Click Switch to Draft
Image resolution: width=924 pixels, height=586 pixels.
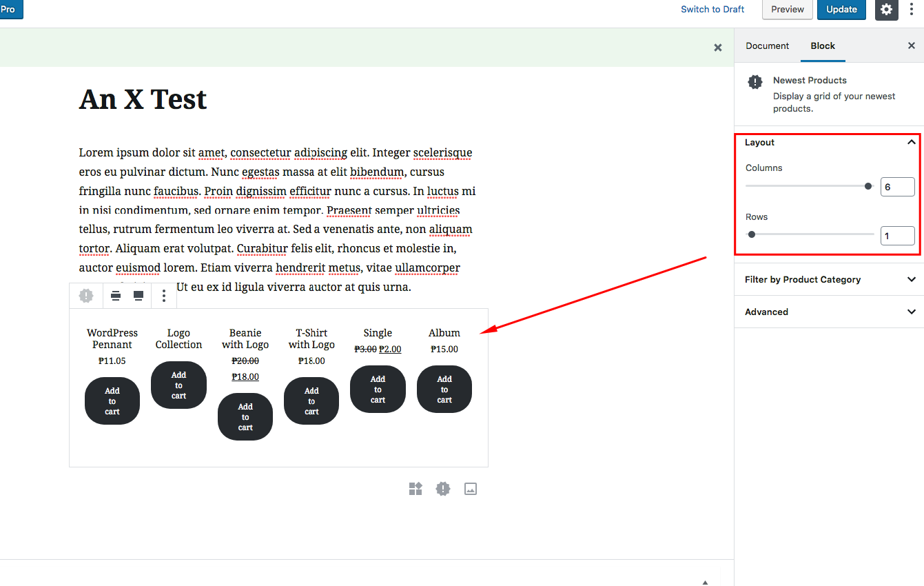click(712, 9)
